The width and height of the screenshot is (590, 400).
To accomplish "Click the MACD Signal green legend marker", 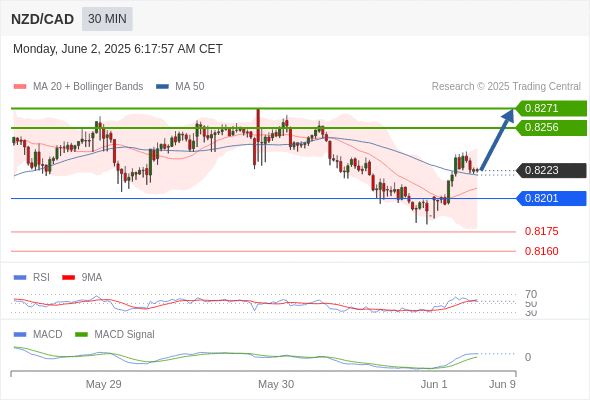I will 81,335.
